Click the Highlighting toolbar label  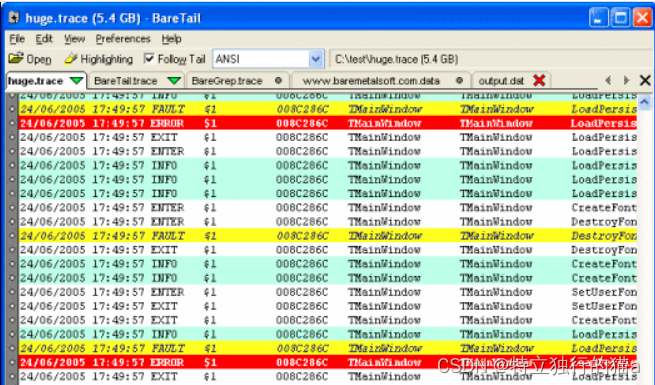(x=107, y=59)
